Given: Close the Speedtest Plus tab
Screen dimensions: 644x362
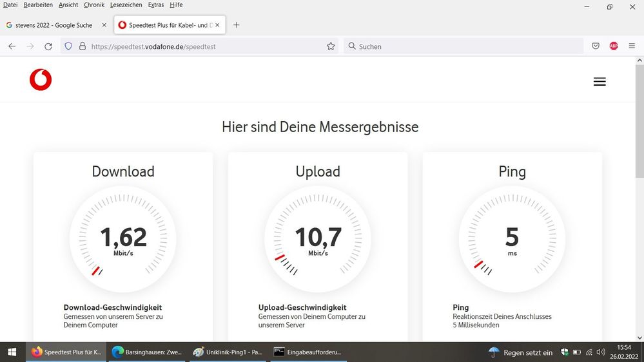Looking at the screenshot, I should tap(217, 25).
